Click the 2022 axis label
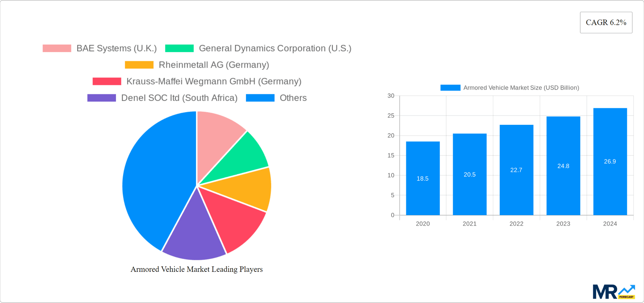The height and width of the screenshot is (303, 644). tap(516, 223)
